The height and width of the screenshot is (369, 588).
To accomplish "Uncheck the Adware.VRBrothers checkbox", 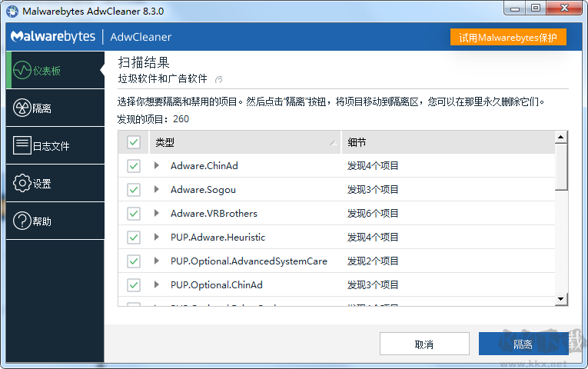I will point(134,214).
